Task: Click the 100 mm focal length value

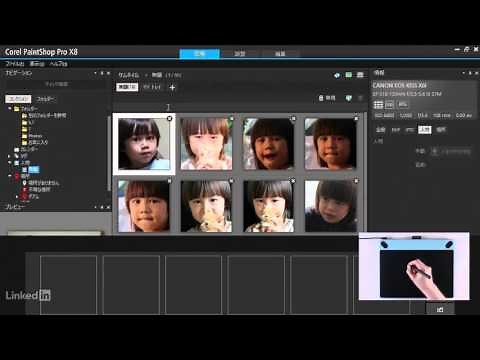Action: [442, 116]
